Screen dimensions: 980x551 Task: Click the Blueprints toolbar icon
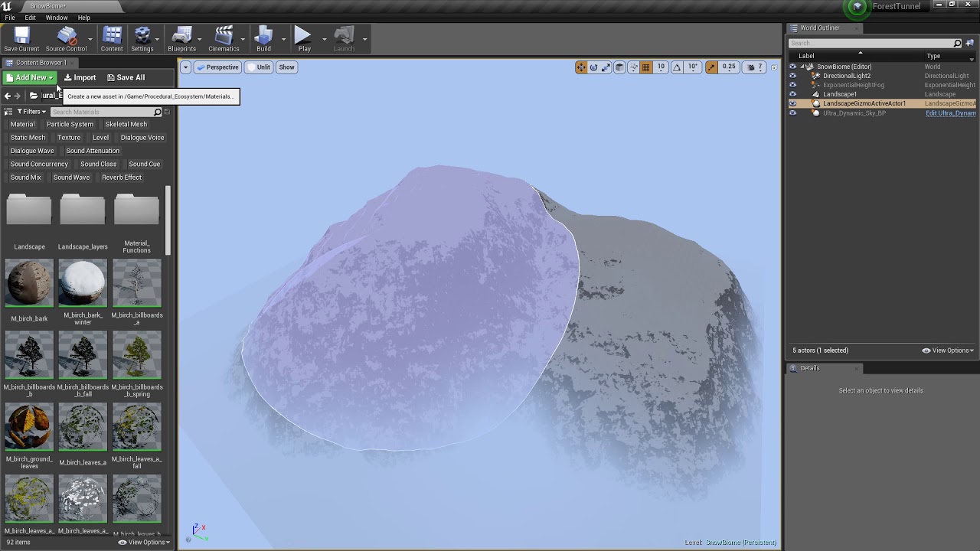click(x=181, y=39)
